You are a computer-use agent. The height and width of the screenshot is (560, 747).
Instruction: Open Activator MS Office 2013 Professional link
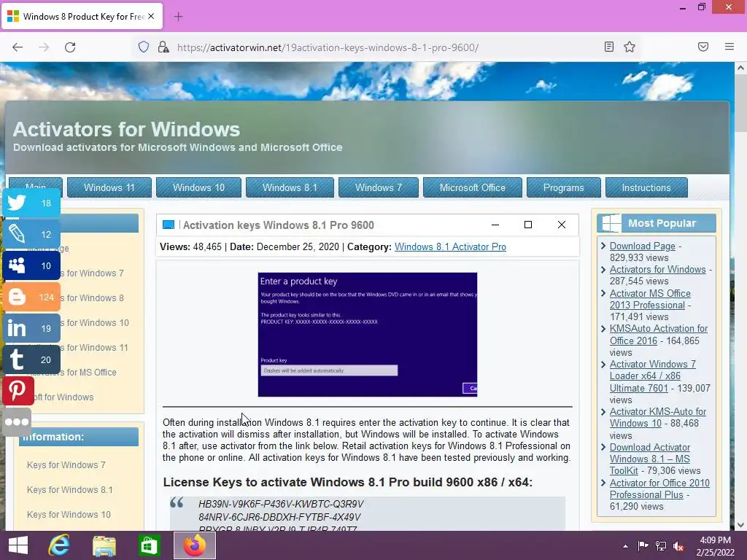click(x=650, y=299)
